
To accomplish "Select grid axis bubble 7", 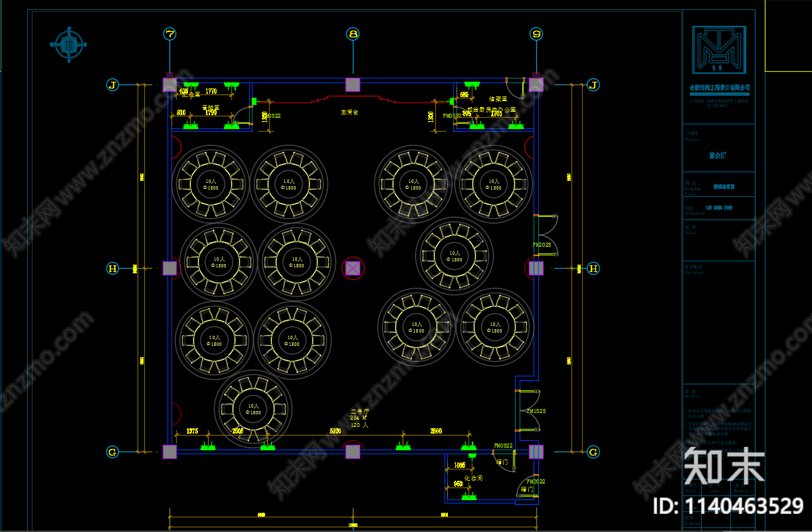I will (170, 33).
